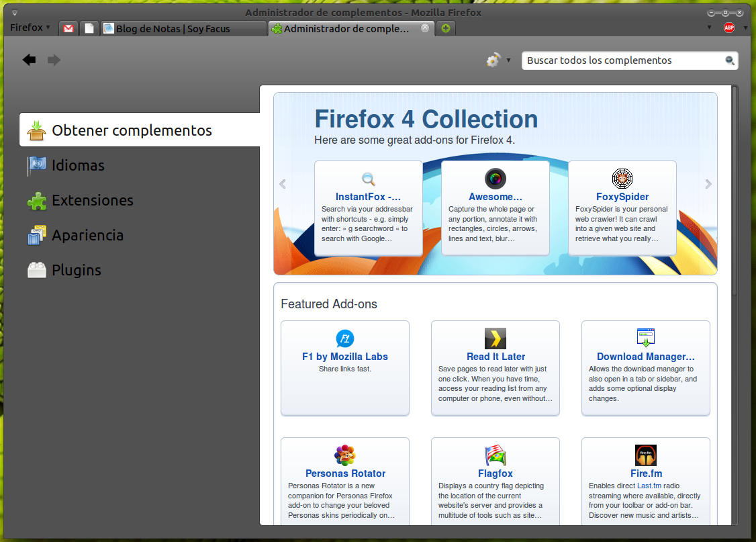Select the 'Idiomas' category
Screen dimensions: 756x542
pyautogui.click(x=78, y=165)
